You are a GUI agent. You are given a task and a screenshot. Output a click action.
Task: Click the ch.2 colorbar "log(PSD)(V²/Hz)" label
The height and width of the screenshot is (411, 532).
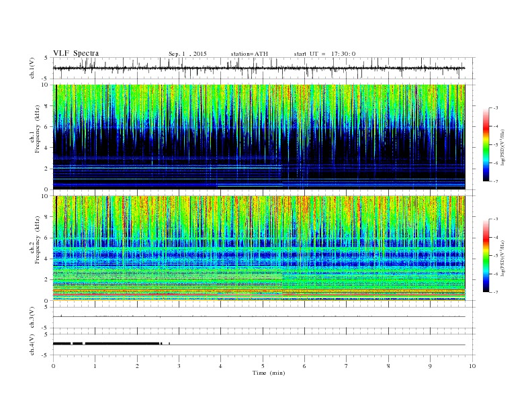point(502,258)
